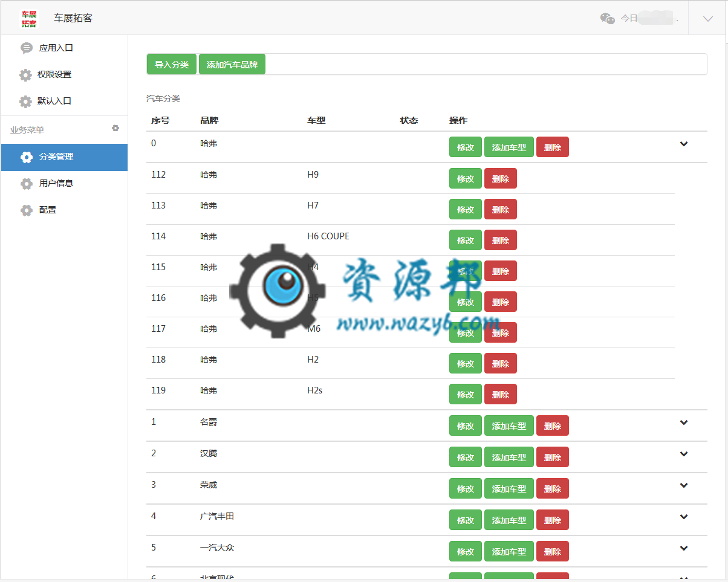Delete model H2 row 118
This screenshot has height=582, width=728.
[x=501, y=363]
